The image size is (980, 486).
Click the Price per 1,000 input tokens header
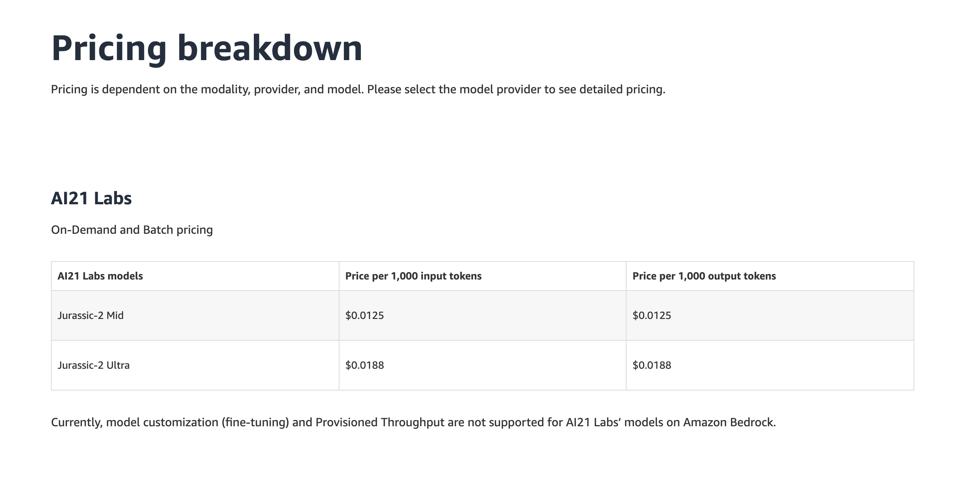pos(413,276)
